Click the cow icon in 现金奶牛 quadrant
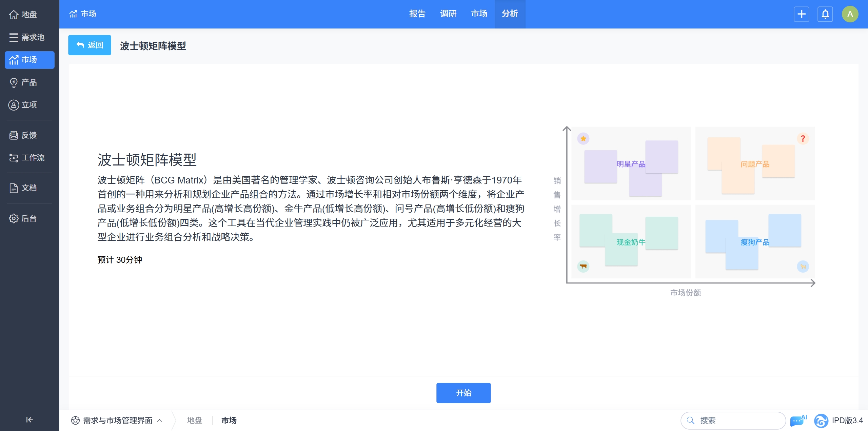The height and width of the screenshot is (431, 868). pyautogui.click(x=583, y=267)
